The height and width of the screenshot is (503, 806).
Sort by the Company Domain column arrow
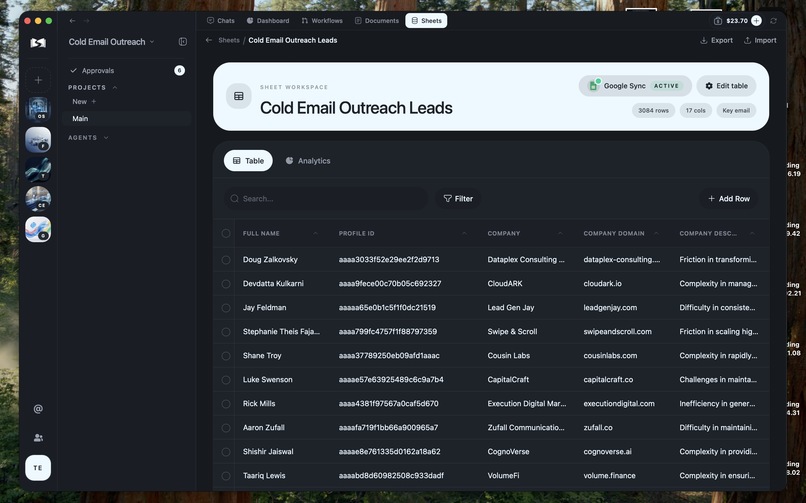656,233
